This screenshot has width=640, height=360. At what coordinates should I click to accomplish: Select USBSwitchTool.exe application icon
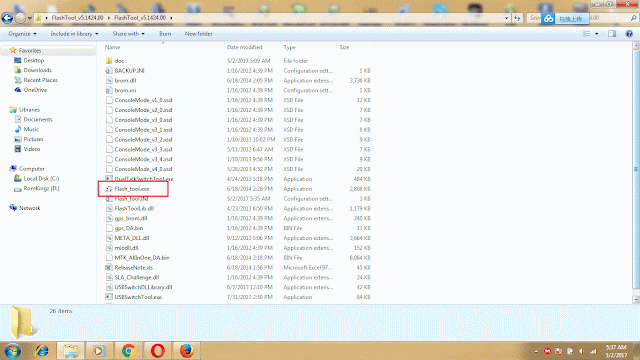(x=109, y=297)
